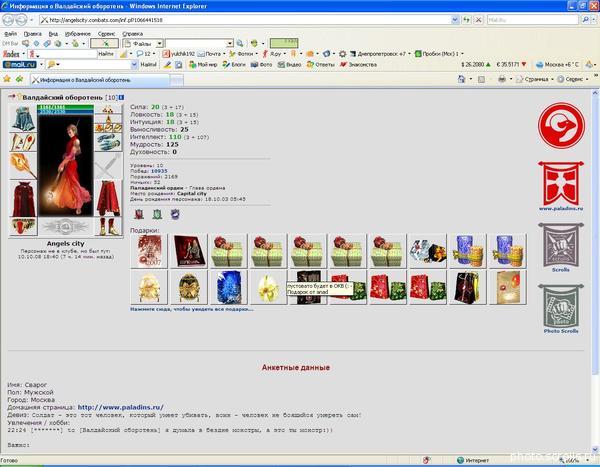
Task: Click the Москва +6°C weather button
Action: coord(558,65)
